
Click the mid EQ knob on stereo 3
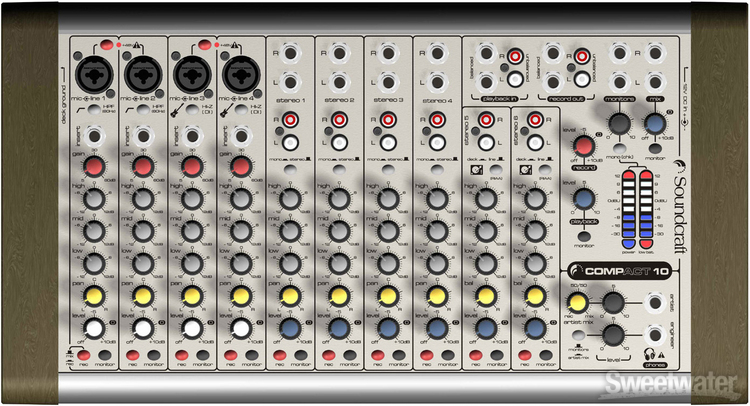pos(388,231)
